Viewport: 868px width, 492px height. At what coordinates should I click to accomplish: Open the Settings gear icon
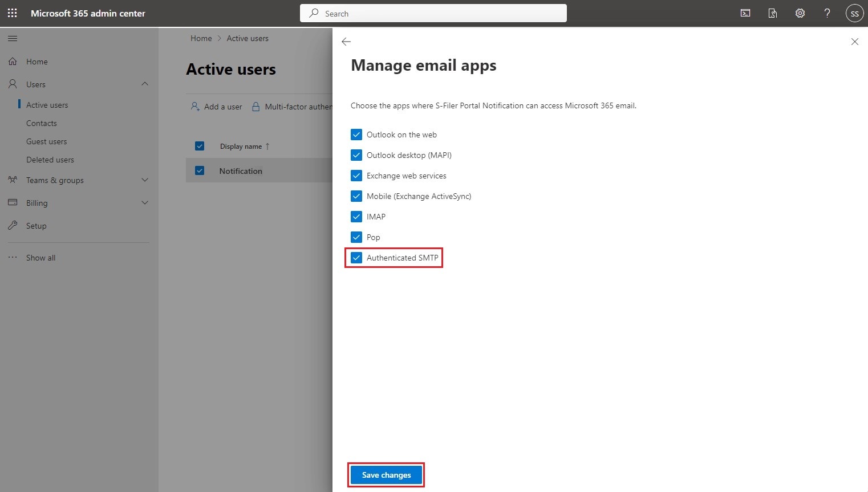pyautogui.click(x=800, y=13)
